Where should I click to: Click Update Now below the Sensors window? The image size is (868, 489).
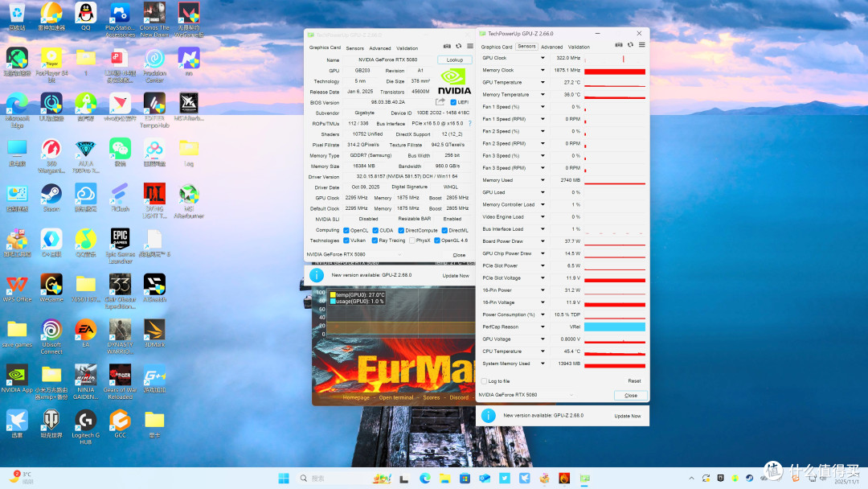pos(627,416)
